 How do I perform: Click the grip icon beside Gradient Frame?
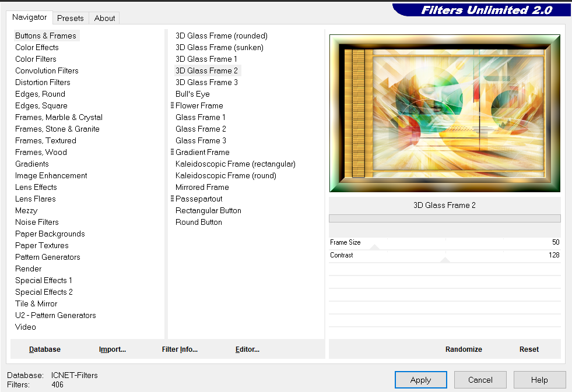point(172,152)
